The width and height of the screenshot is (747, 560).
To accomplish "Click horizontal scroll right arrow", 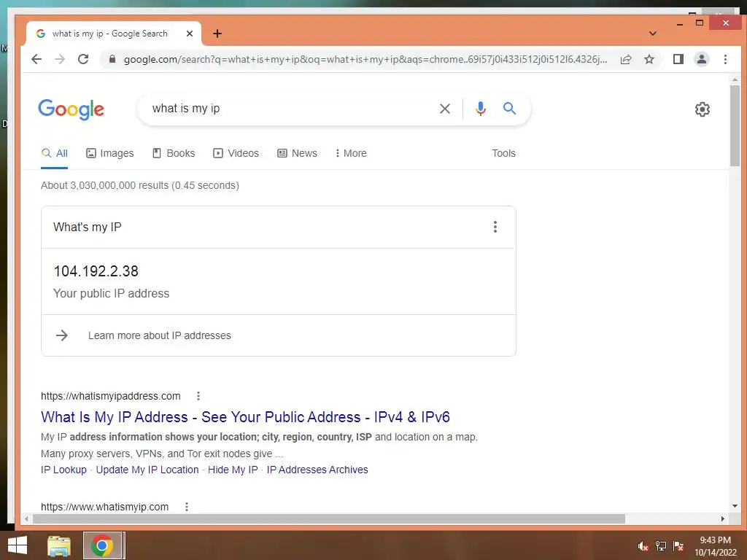I will click(x=723, y=518).
